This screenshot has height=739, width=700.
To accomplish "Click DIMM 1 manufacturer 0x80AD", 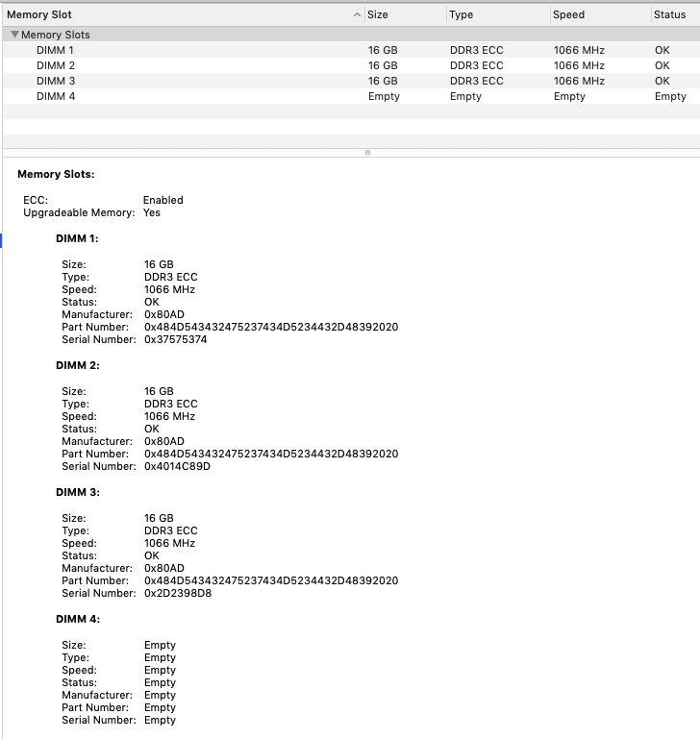I will pyautogui.click(x=164, y=314).
